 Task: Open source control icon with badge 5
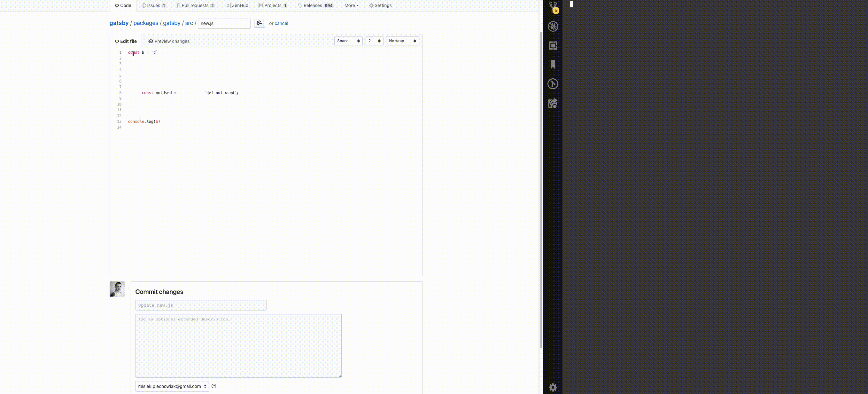tap(553, 7)
